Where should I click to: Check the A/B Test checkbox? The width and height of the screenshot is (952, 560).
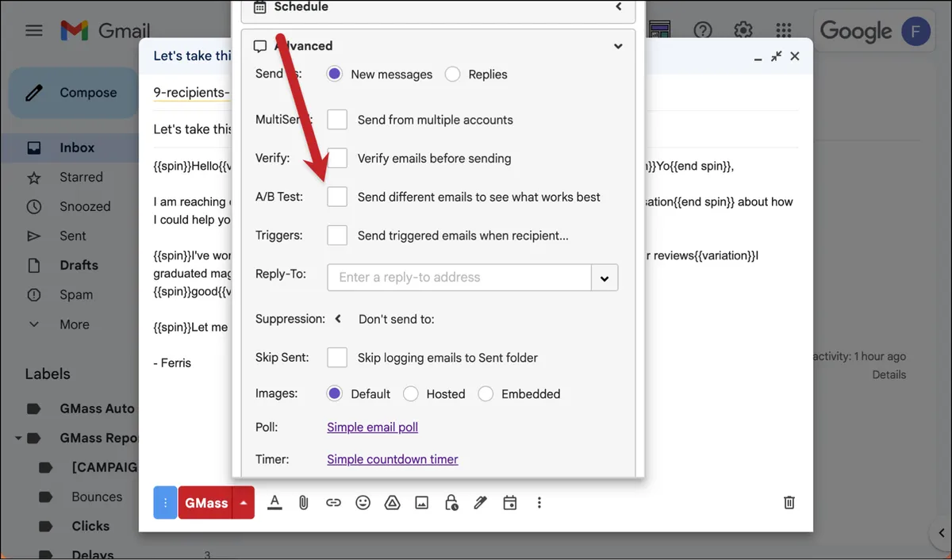tap(337, 197)
